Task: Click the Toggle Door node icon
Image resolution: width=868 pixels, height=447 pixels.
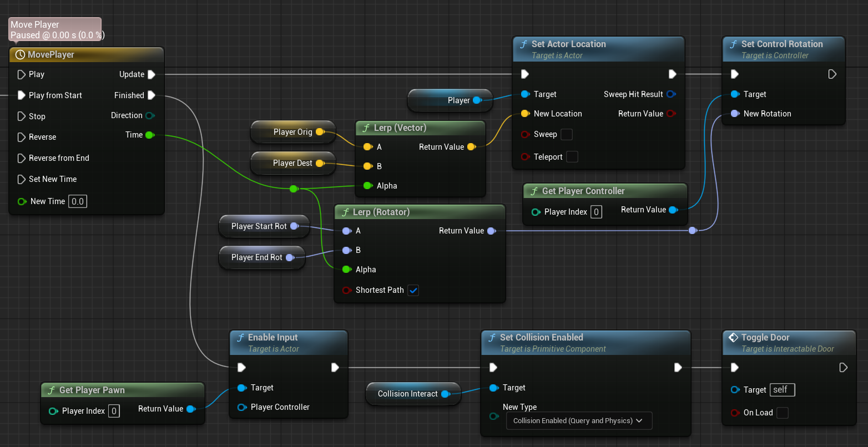Action: pos(733,337)
